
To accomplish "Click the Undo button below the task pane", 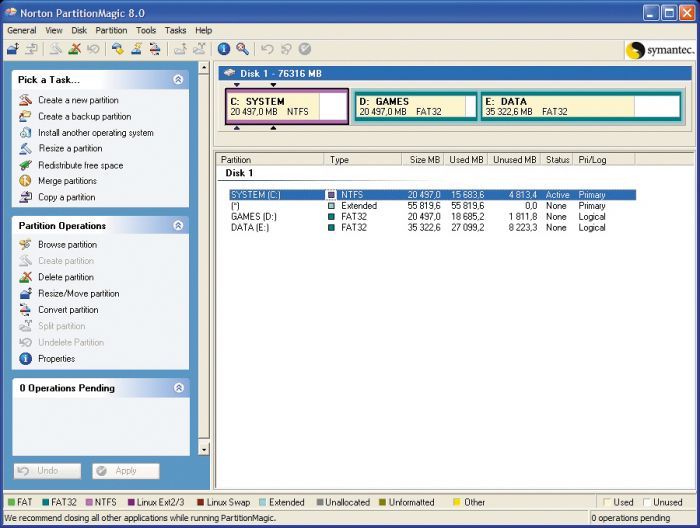I will click(x=47, y=471).
